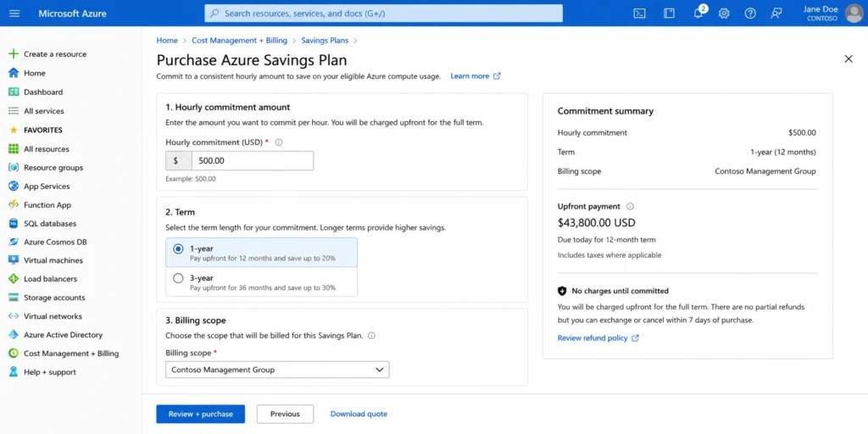Click Download quote link
This screenshot has width=868, height=434.
pyautogui.click(x=359, y=414)
